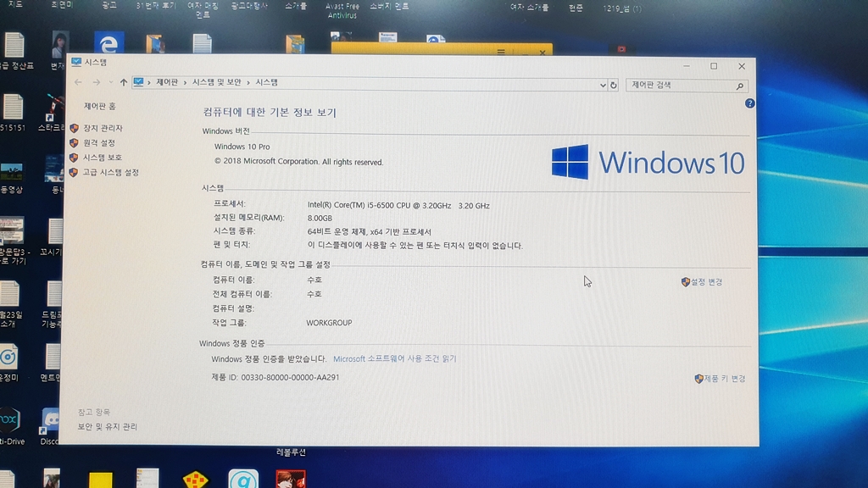Refresh the System page
The image size is (868, 488).
tap(614, 86)
